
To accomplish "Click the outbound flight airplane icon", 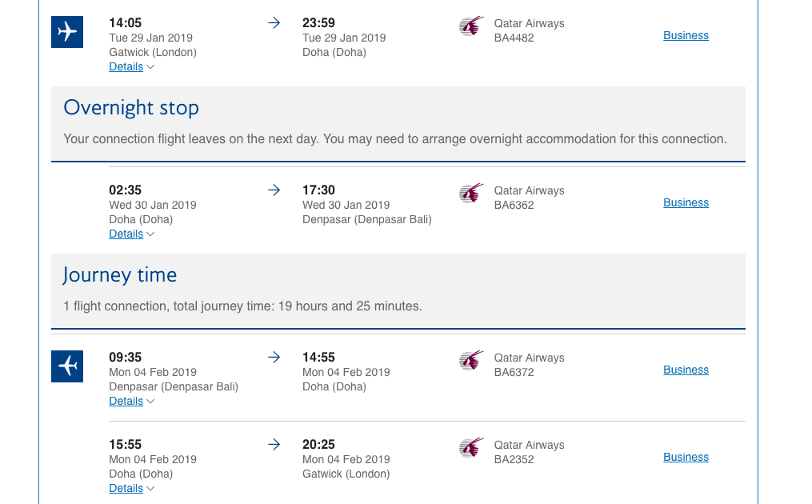I will 67,32.
